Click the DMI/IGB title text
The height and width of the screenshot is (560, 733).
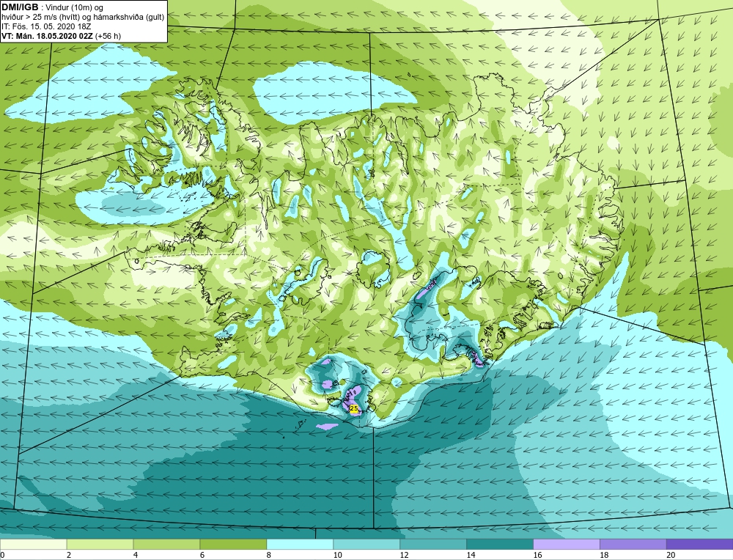point(20,7)
